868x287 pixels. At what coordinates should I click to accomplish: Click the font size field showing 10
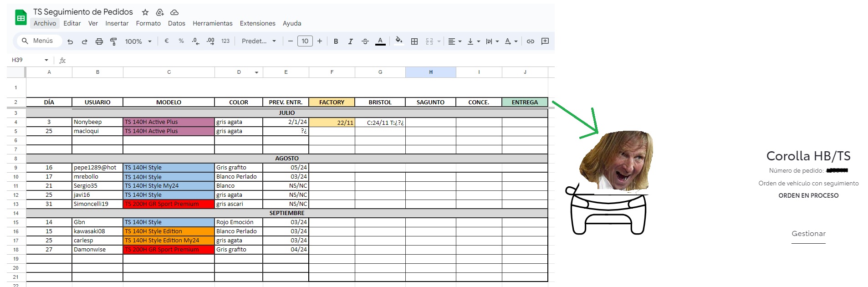pyautogui.click(x=305, y=41)
